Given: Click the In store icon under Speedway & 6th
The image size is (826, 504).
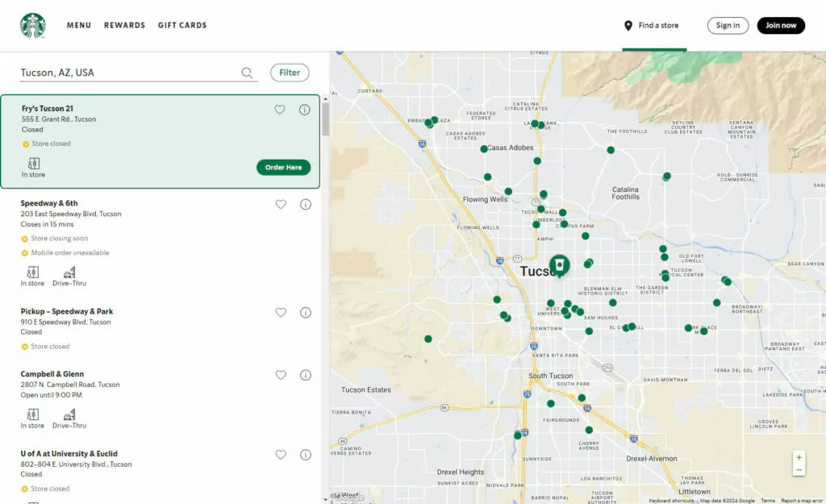Looking at the screenshot, I should tap(32, 272).
